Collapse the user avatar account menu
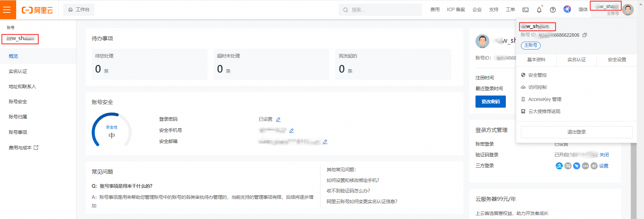The image size is (644, 219). tap(627, 10)
